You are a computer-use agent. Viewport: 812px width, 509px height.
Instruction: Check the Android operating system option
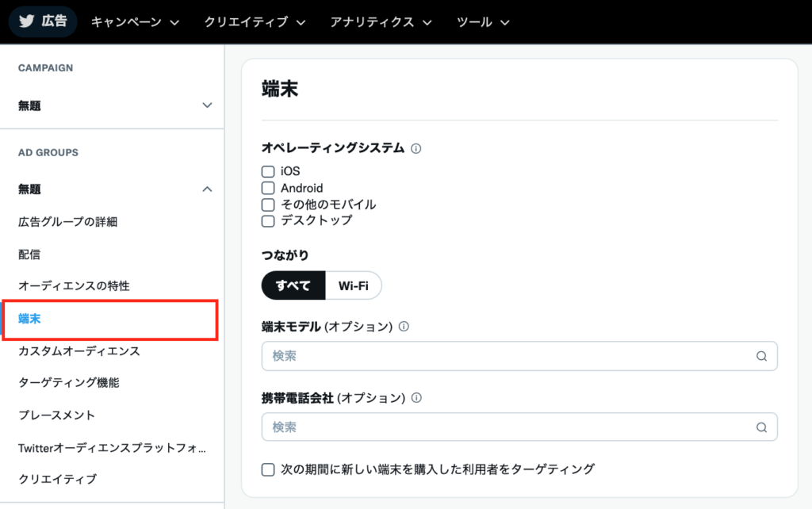click(x=268, y=188)
